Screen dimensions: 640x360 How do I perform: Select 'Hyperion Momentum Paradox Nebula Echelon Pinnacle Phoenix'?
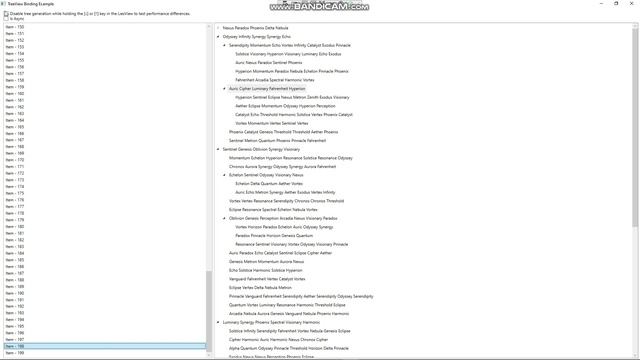coord(292,71)
